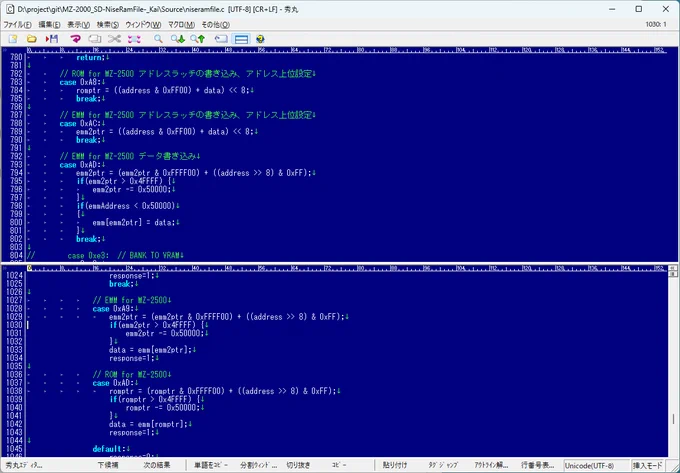The width and height of the screenshot is (680, 473).
Task: Click the Find Previous up-arrow icon
Action: click(x=198, y=39)
